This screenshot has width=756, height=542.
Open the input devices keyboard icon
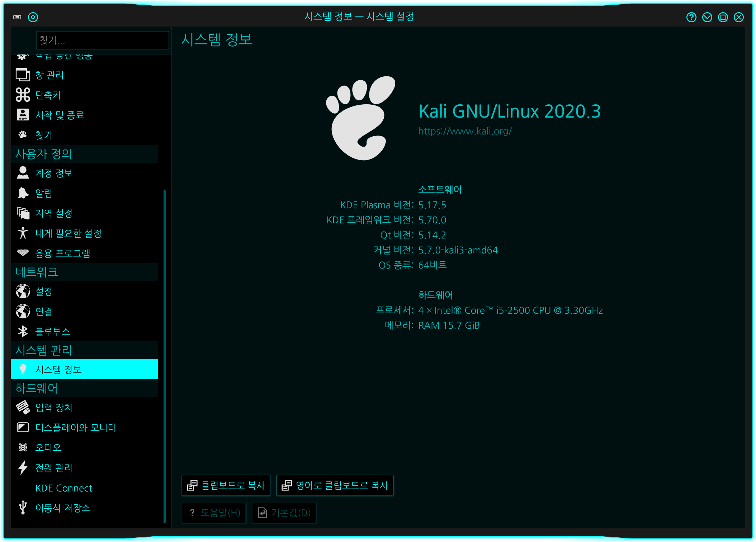click(23, 407)
